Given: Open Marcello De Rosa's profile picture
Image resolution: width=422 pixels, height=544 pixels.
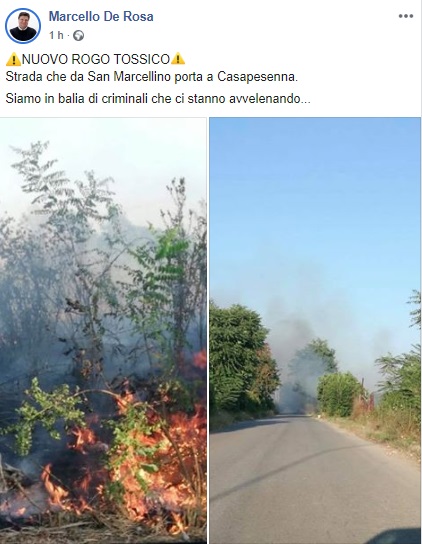Looking at the screenshot, I should click(x=23, y=26).
